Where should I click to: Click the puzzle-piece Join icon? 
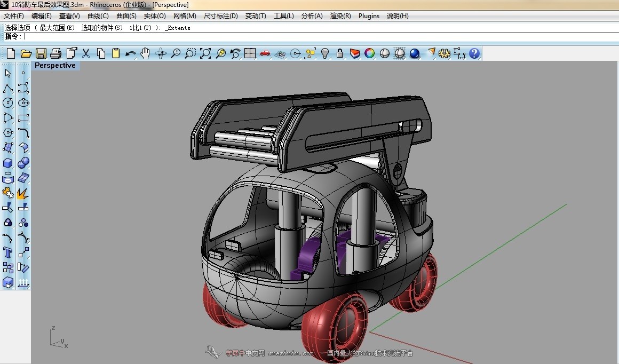pyautogui.click(x=8, y=193)
